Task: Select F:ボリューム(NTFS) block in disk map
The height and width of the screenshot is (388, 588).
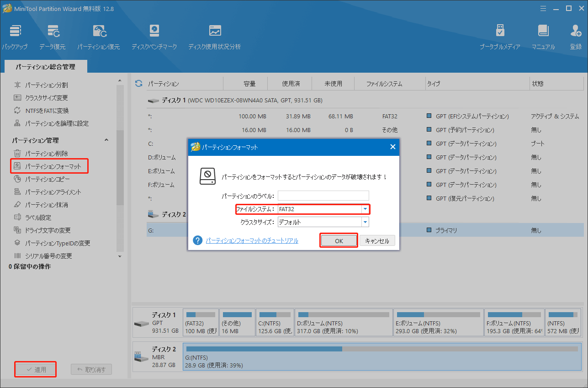Action: [x=514, y=323]
